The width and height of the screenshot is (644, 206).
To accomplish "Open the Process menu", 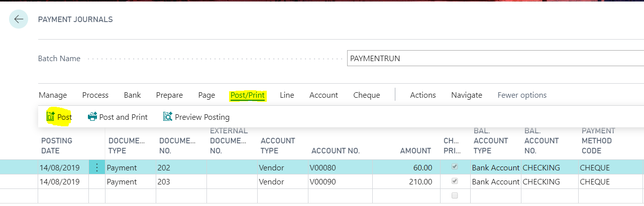I will pos(95,95).
